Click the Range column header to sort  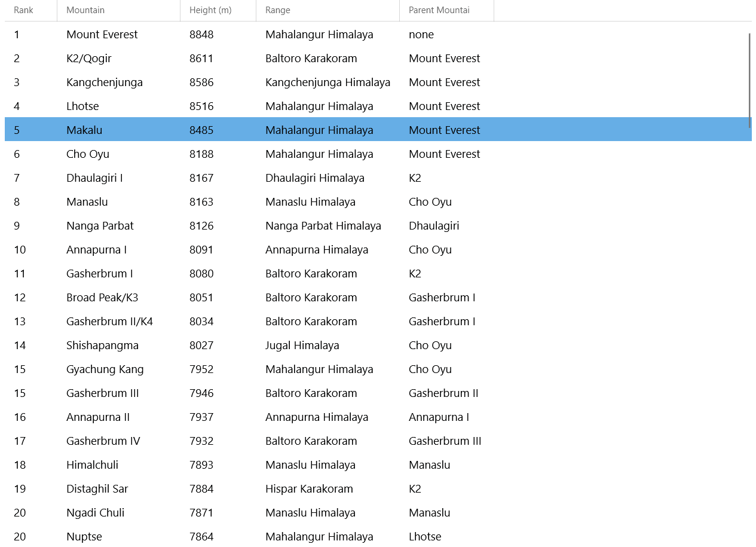(x=278, y=10)
